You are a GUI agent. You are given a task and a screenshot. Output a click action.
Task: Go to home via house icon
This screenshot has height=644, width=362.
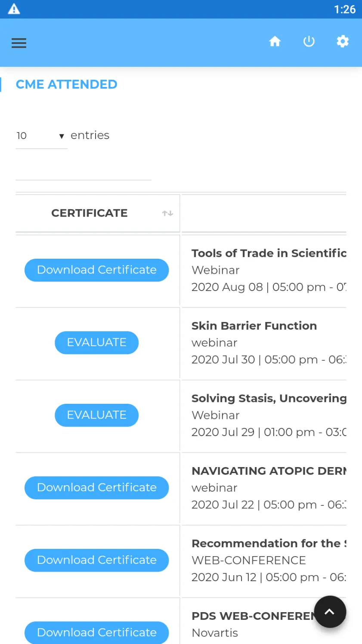coord(275,41)
